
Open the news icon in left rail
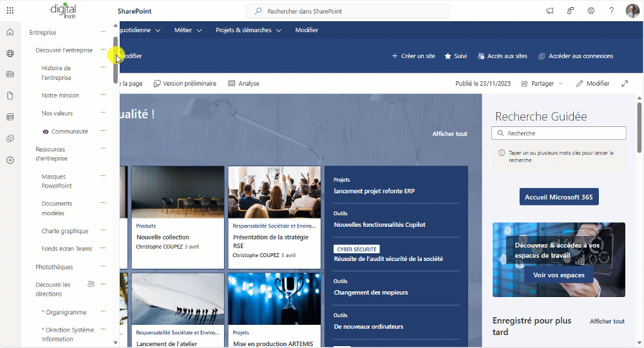coord(10,74)
